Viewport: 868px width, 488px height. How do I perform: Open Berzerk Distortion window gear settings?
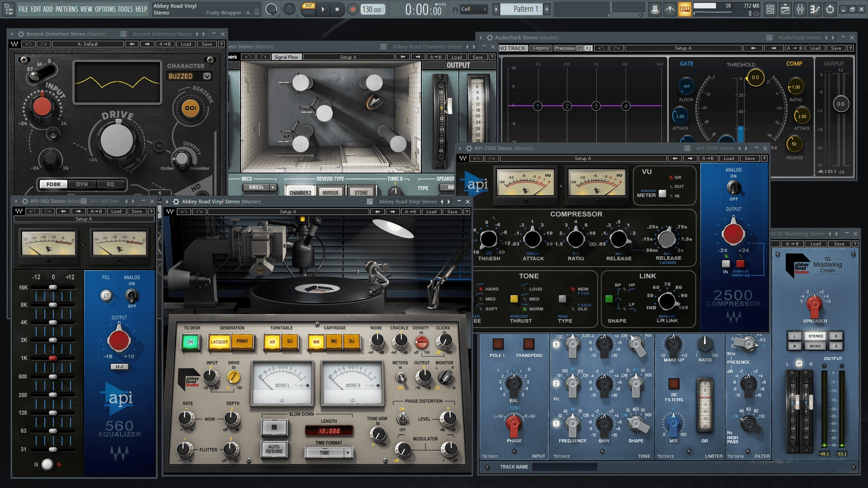click(21, 34)
